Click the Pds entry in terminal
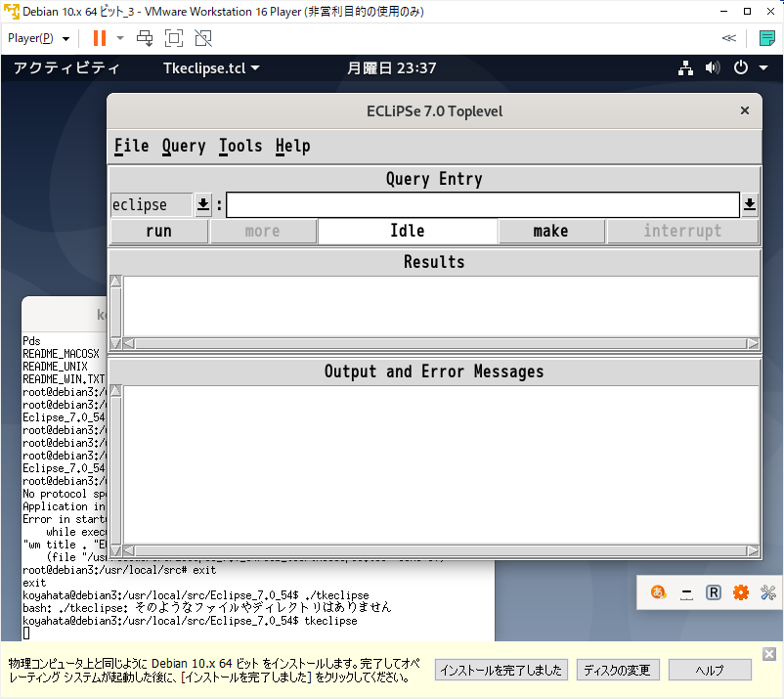 pos(31,341)
